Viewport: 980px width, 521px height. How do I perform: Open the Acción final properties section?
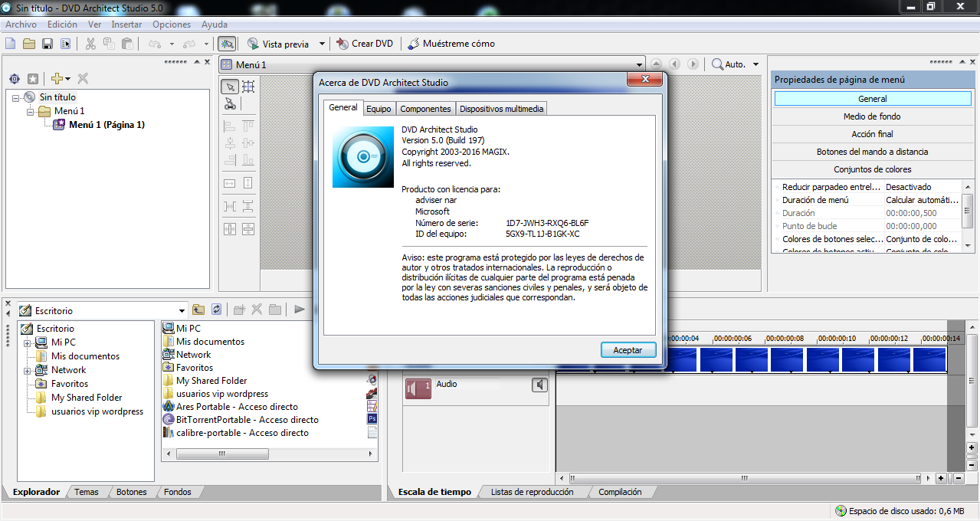[872, 134]
